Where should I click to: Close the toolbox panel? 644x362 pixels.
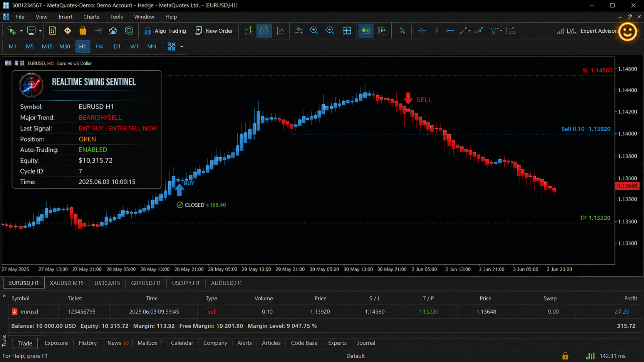4,296
